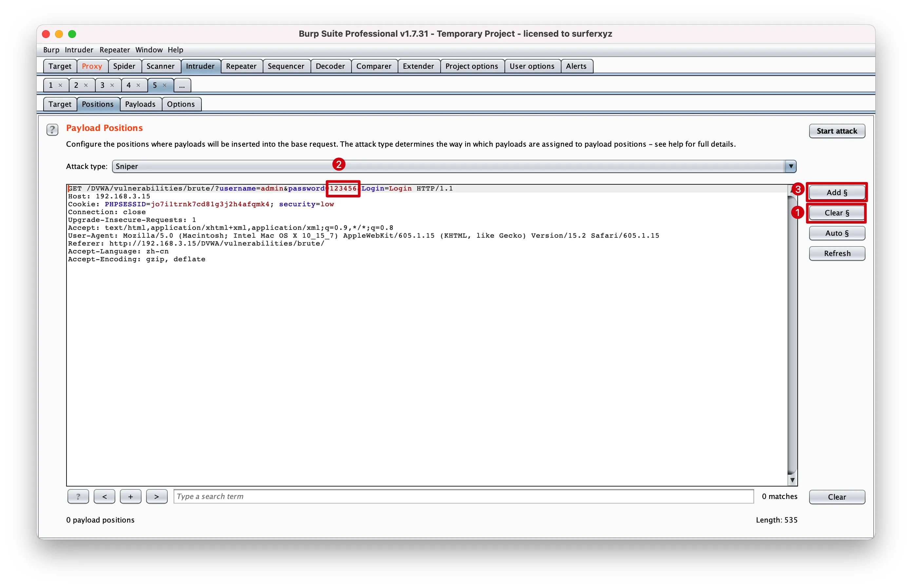Click the Upgrade-Insecure-Requests header line
This screenshot has width=912, height=588.
tap(132, 220)
